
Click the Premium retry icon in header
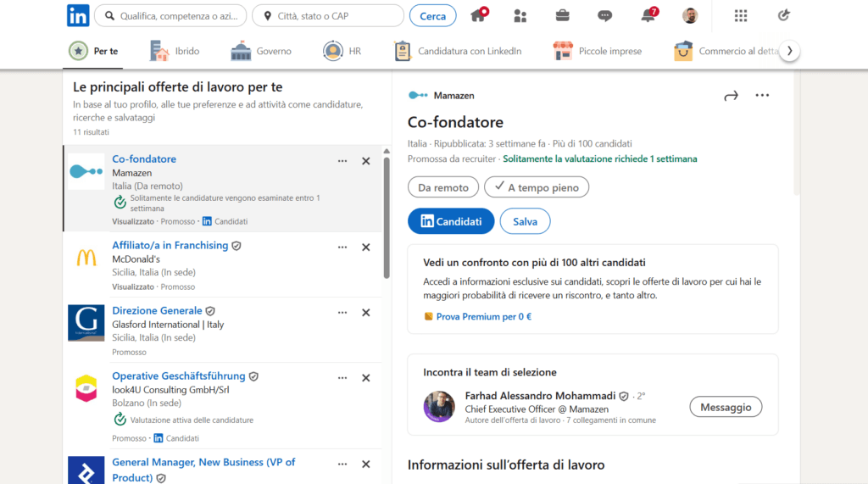tap(783, 15)
